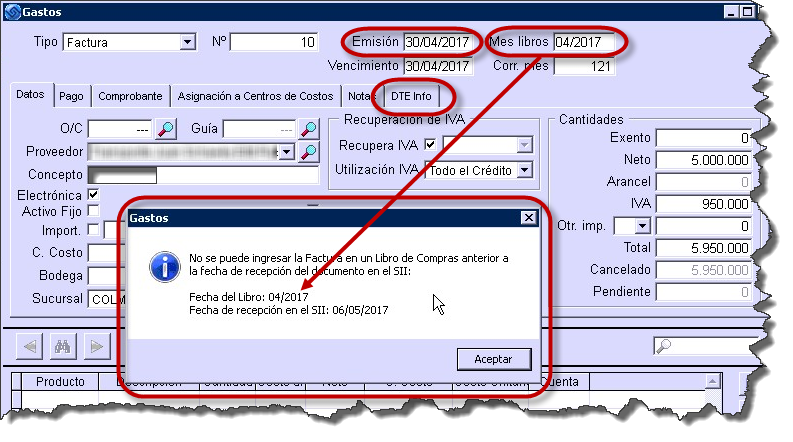Open the Asignación a Centros de Costos tab
793x442 pixels.
pyautogui.click(x=254, y=97)
